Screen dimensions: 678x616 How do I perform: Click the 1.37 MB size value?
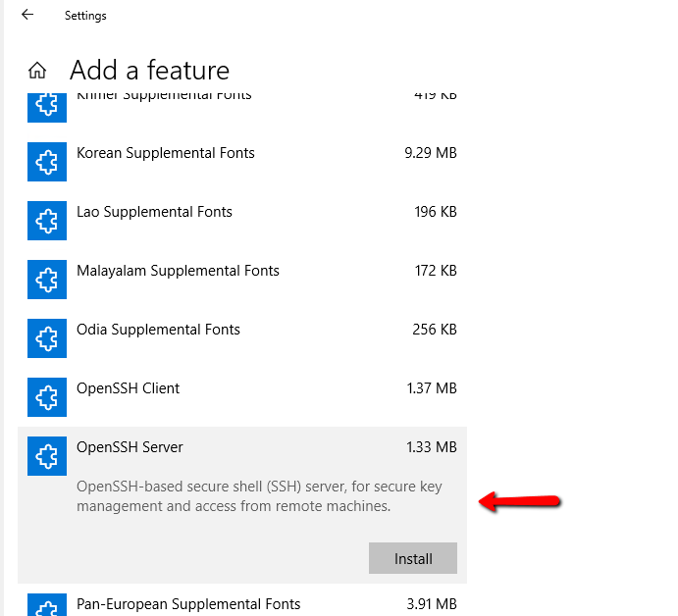432,388
